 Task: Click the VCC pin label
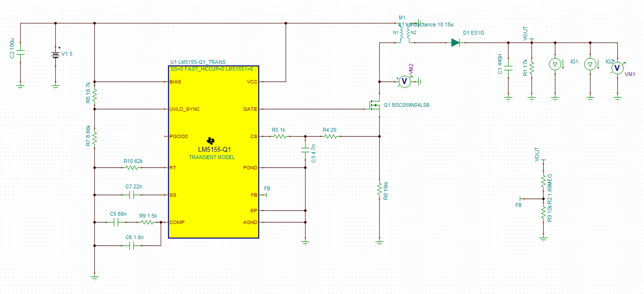click(252, 82)
